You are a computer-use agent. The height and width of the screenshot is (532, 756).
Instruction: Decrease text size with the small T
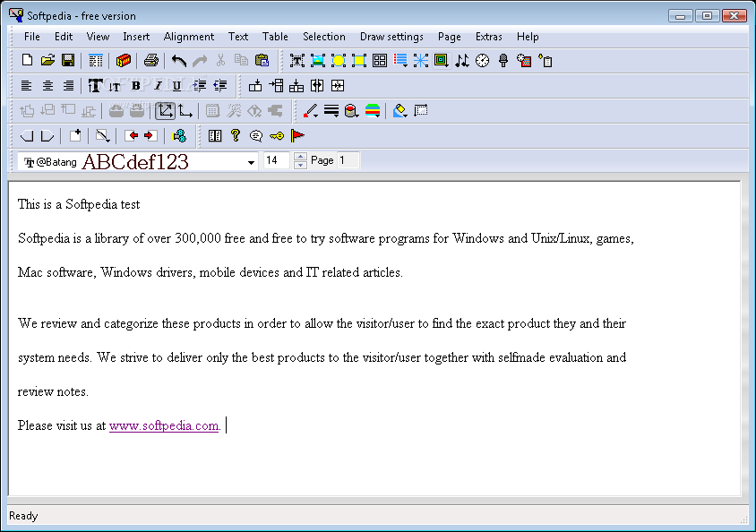coord(115,86)
